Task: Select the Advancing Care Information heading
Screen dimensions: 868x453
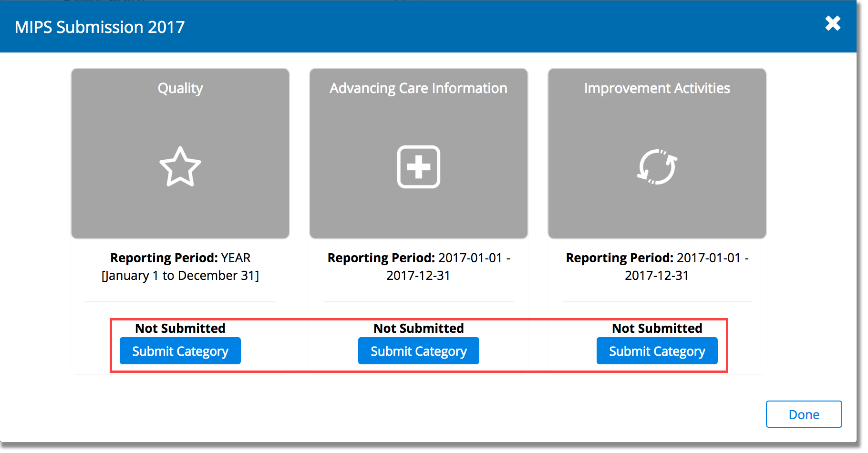Action: 418,88
